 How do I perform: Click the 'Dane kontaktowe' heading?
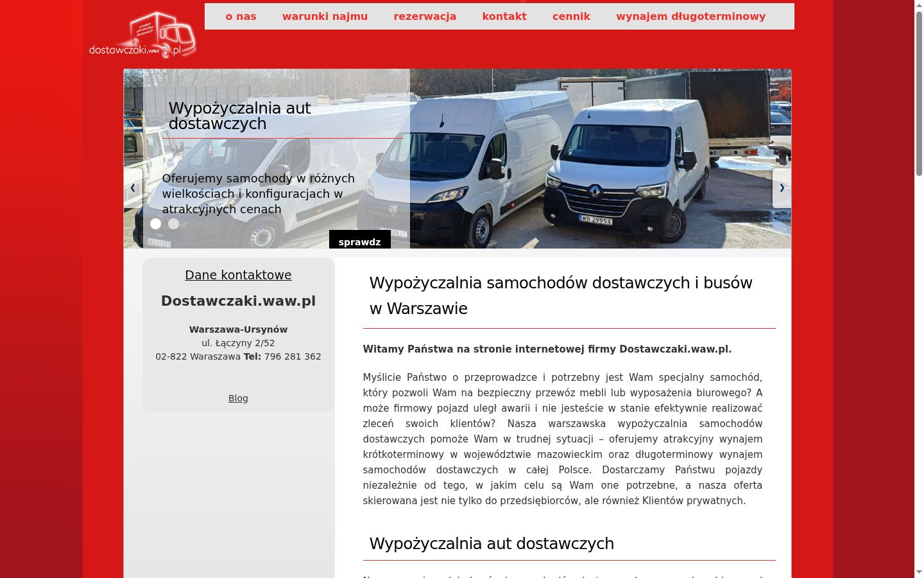[238, 275]
